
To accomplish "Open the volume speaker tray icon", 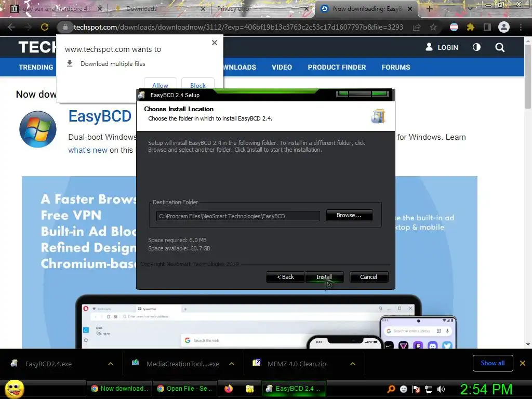I will coord(441,389).
